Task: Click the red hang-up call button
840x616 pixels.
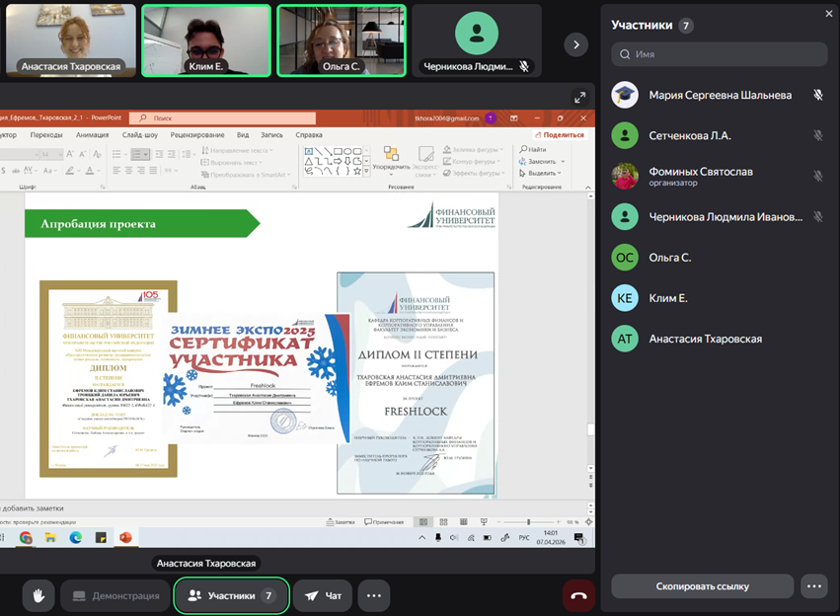Action: (x=578, y=595)
